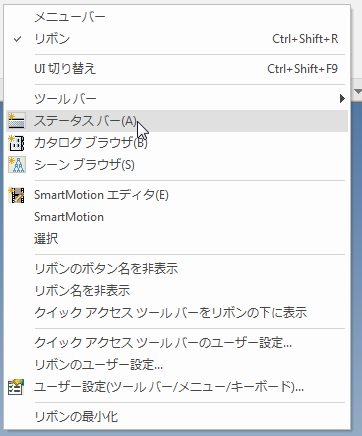Click the ユーザー設定 checklist icon
Screen dimensions: 362x436
[x=16, y=387]
